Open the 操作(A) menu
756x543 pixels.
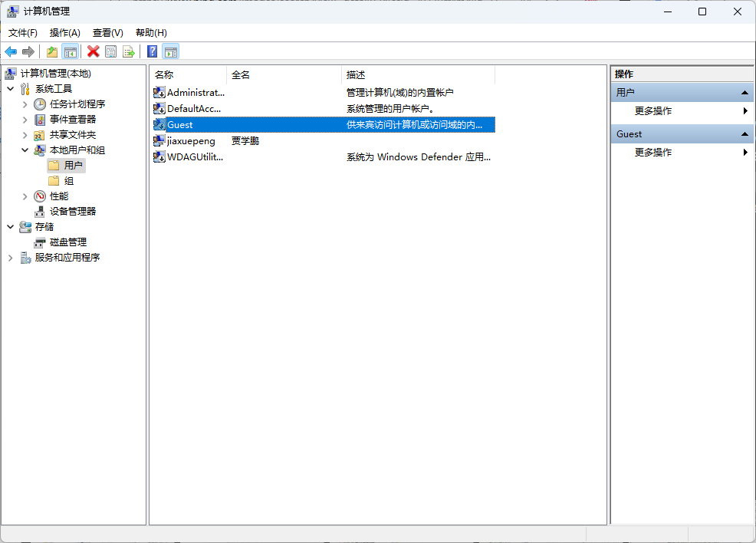65,33
